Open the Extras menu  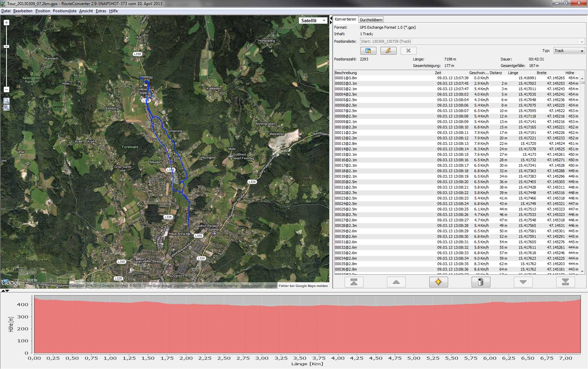coord(101,11)
